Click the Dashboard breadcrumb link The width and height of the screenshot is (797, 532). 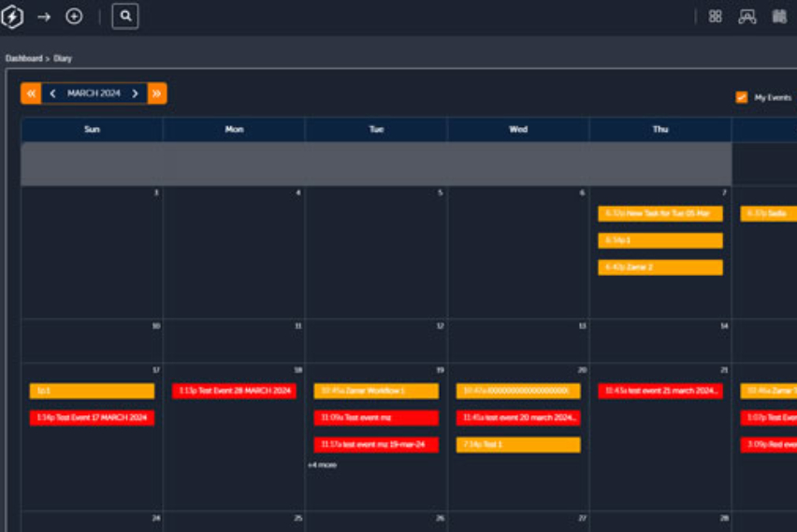(23, 58)
